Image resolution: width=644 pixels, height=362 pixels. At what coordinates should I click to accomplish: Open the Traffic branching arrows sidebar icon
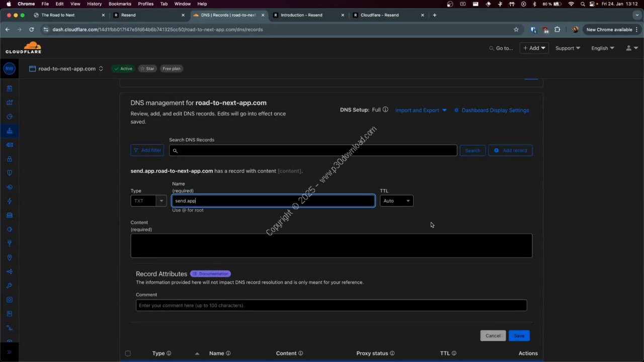point(9,271)
